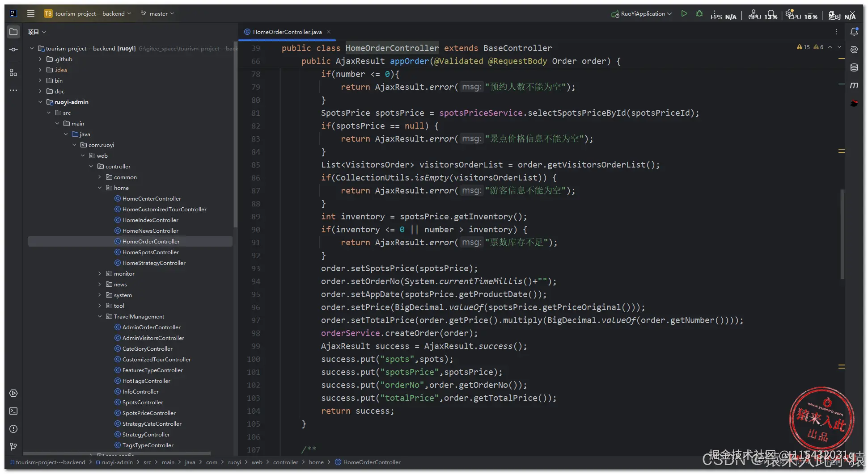Debug RuoYiApplication with the bug icon
The width and height of the screenshot is (868, 474).
tap(699, 13)
